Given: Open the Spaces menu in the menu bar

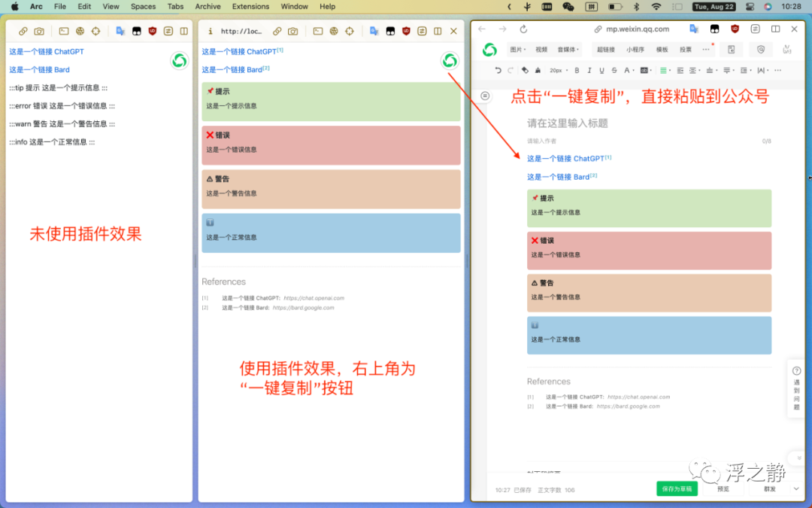Looking at the screenshot, I should [143, 7].
